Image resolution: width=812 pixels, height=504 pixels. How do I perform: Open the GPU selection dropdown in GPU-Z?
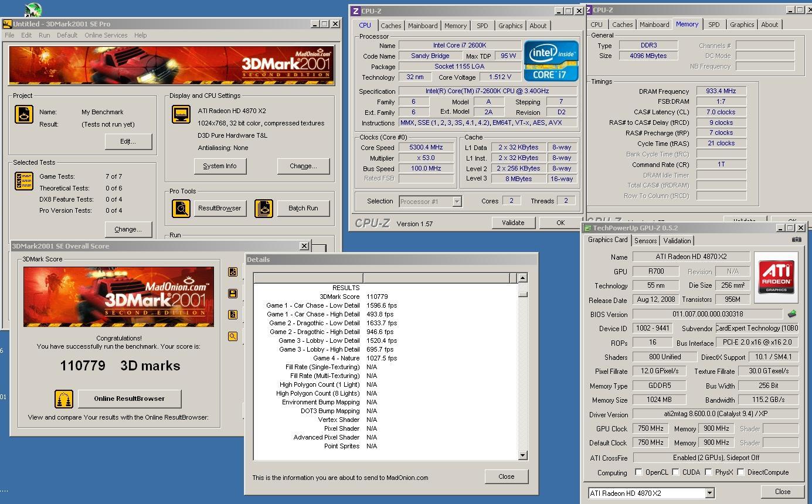(x=709, y=493)
